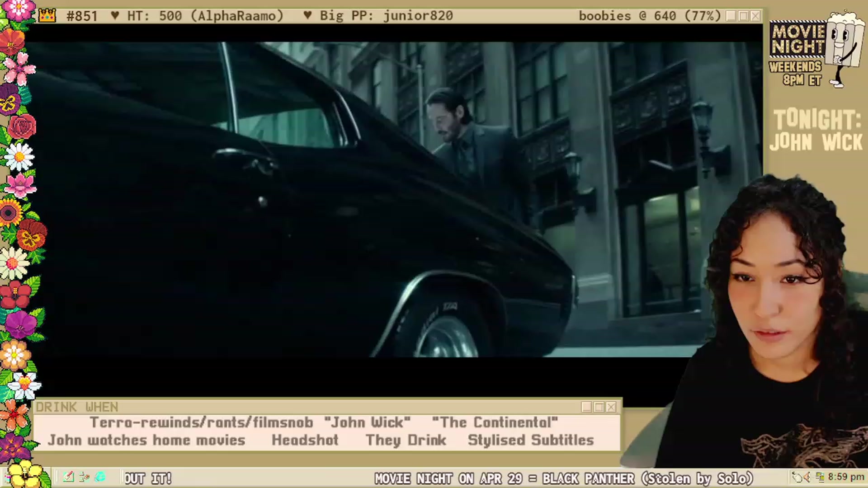The image size is (868, 488).
Task: Open the yellow flower start button
Action: click(24, 474)
